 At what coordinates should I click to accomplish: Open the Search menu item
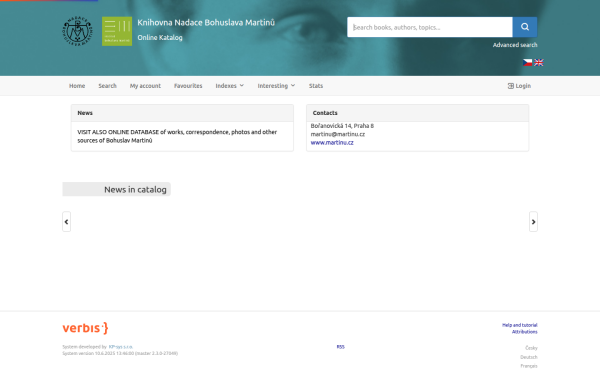tap(108, 86)
